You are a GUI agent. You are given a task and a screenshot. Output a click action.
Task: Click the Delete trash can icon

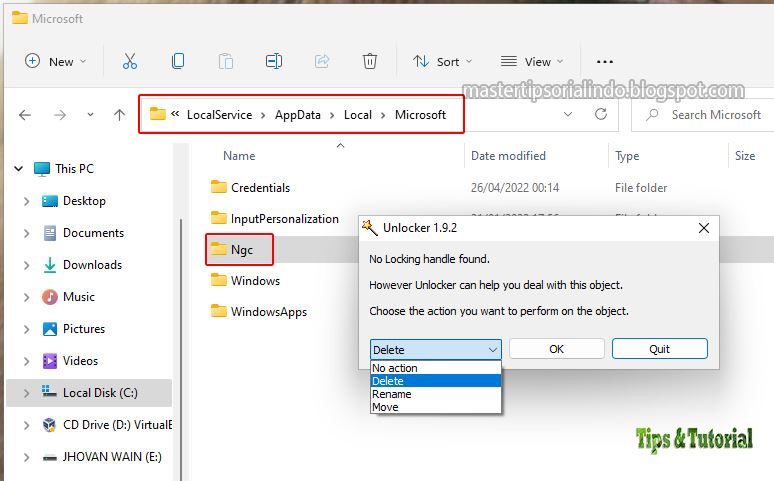pyautogui.click(x=370, y=61)
